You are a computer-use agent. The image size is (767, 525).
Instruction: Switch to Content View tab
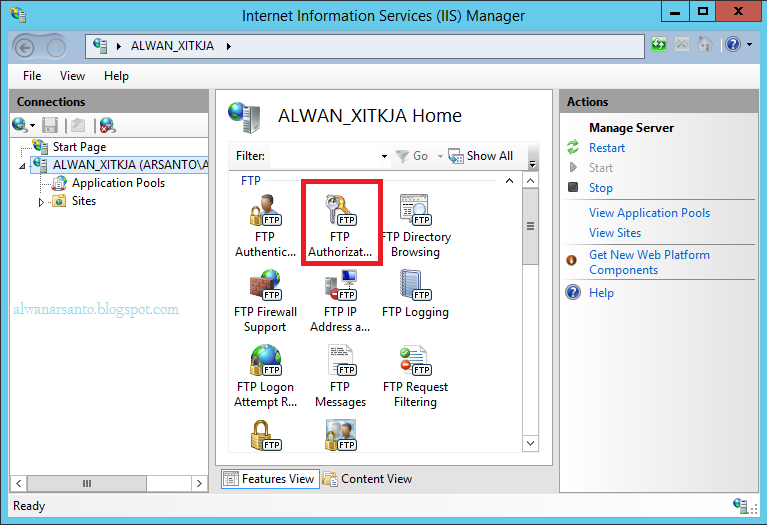368,479
